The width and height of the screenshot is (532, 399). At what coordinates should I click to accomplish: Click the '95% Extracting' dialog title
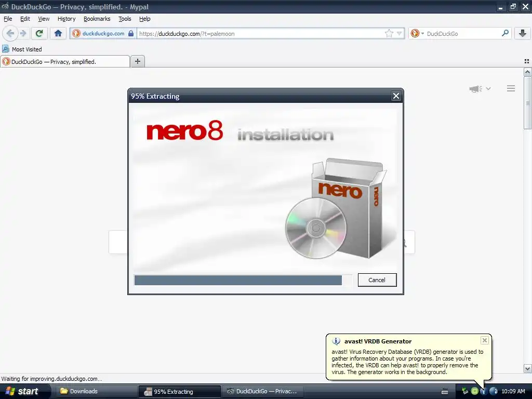[155, 96]
